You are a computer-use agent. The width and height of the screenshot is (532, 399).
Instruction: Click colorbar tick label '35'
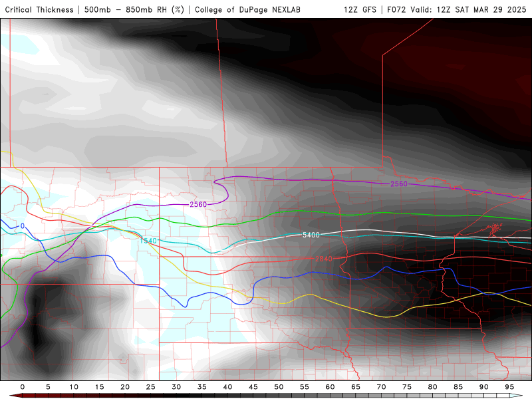pos(202,387)
